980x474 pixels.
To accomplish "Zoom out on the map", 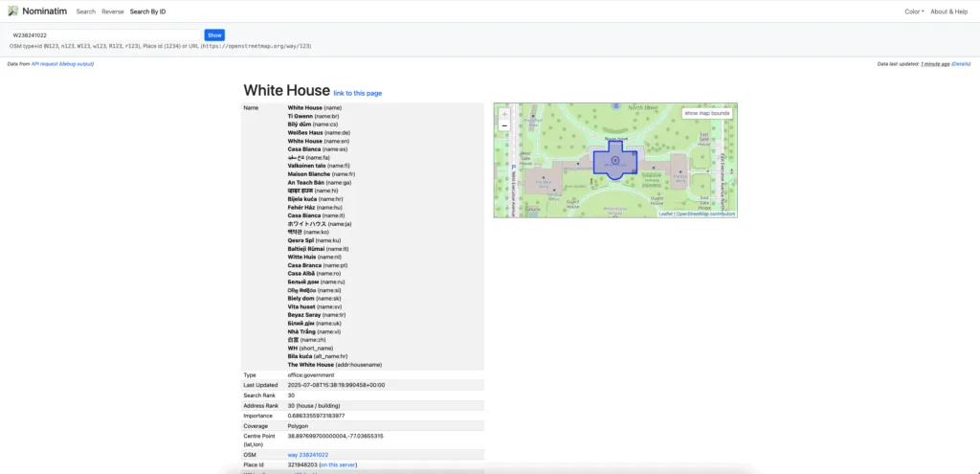I will pos(504,125).
